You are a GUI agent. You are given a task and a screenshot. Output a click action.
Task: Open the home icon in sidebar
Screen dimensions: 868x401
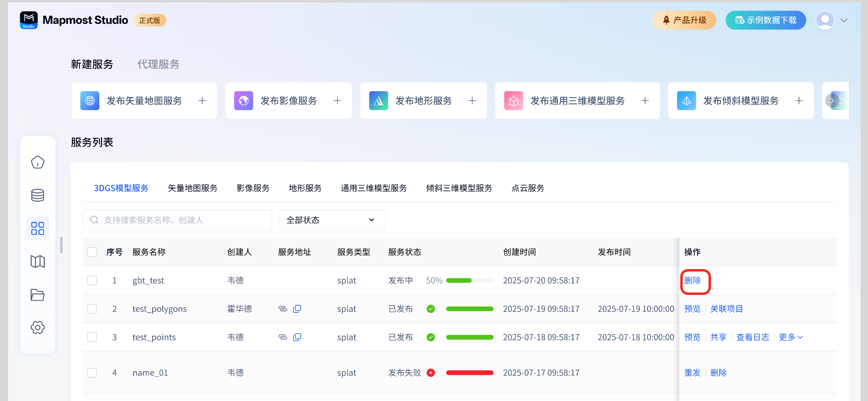click(x=38, y=162)
